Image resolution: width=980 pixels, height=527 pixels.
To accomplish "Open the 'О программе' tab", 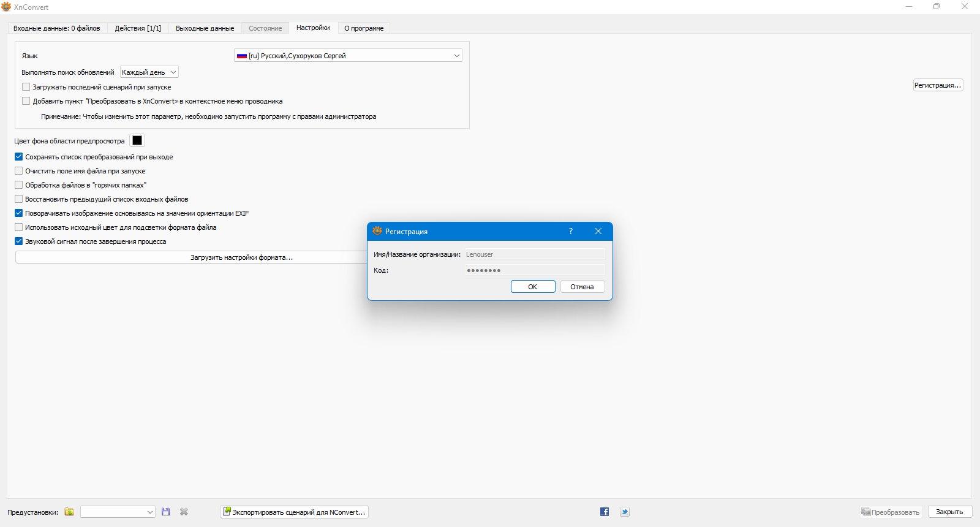I will 364,28.
